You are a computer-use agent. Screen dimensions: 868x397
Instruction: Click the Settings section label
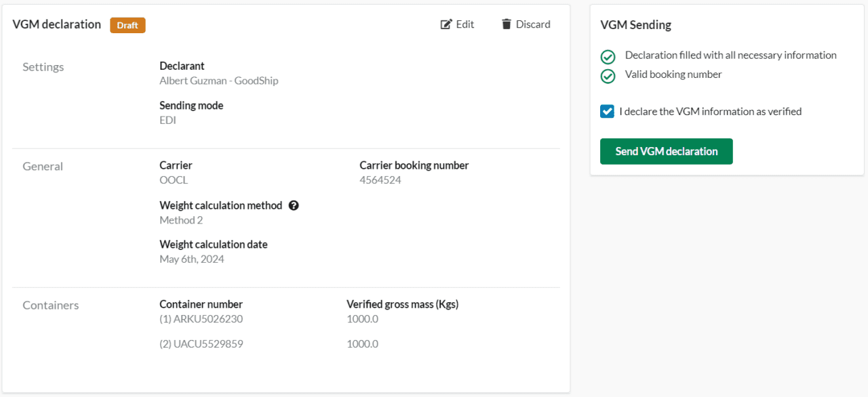point(43,66)
